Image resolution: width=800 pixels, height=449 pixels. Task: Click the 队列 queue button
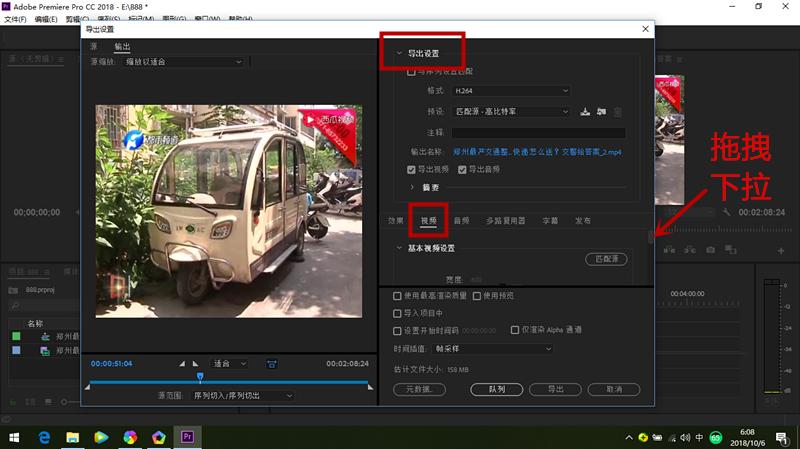[496, 389]
